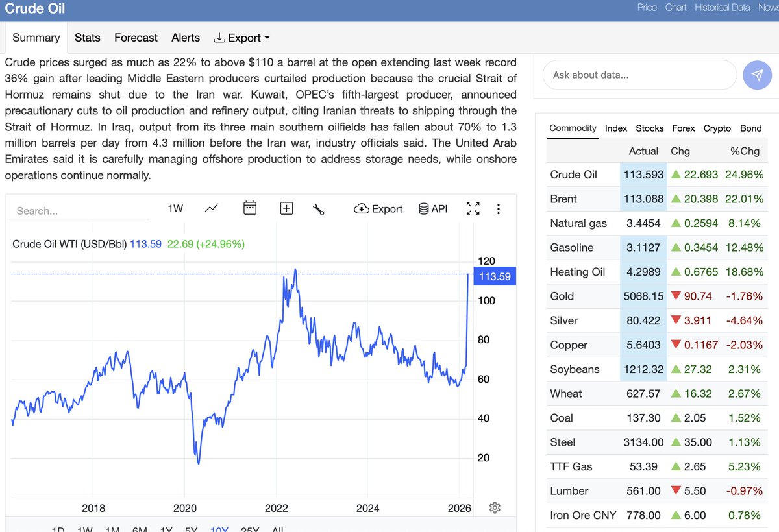Open the Brent commodity link
Viewport: 779px width, 532px height.
pos(563,199)
